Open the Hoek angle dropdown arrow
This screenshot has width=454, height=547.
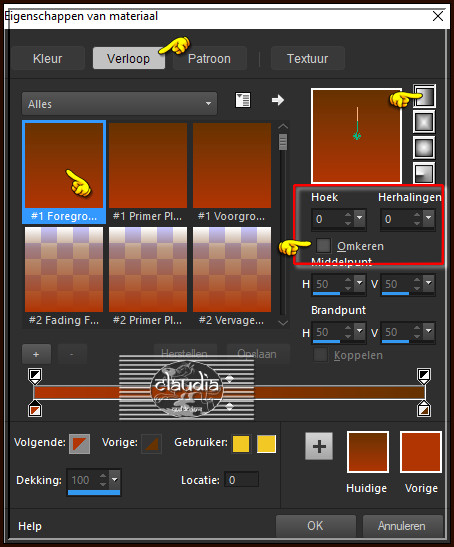pyautogui.click(x=359, y=218)
